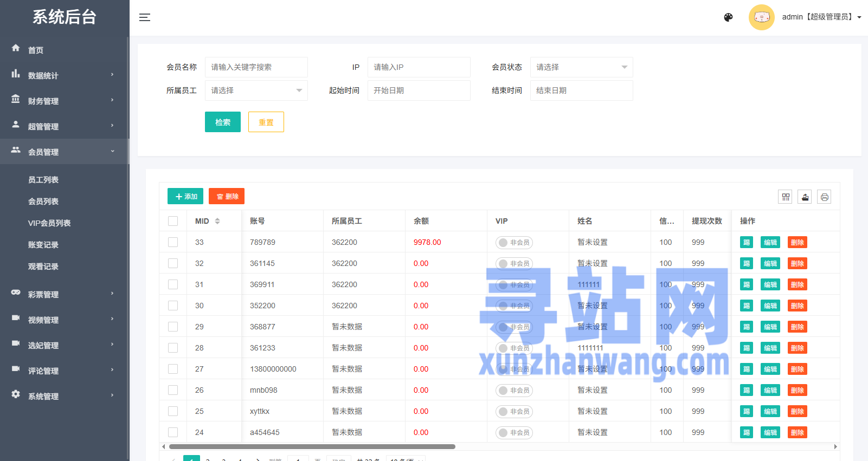Click the admin avatar image

(x=761, y=17)
